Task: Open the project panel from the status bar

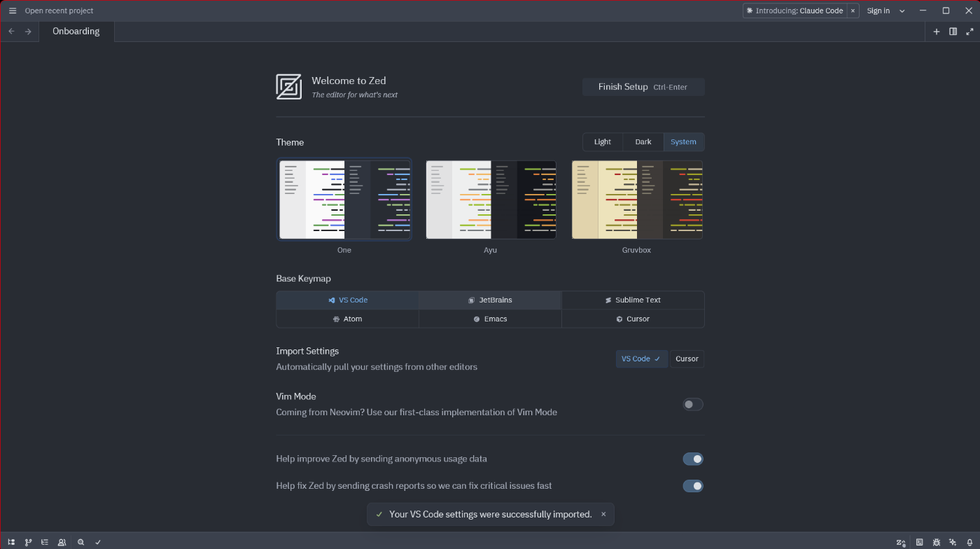Action: (x=11, y=542)
